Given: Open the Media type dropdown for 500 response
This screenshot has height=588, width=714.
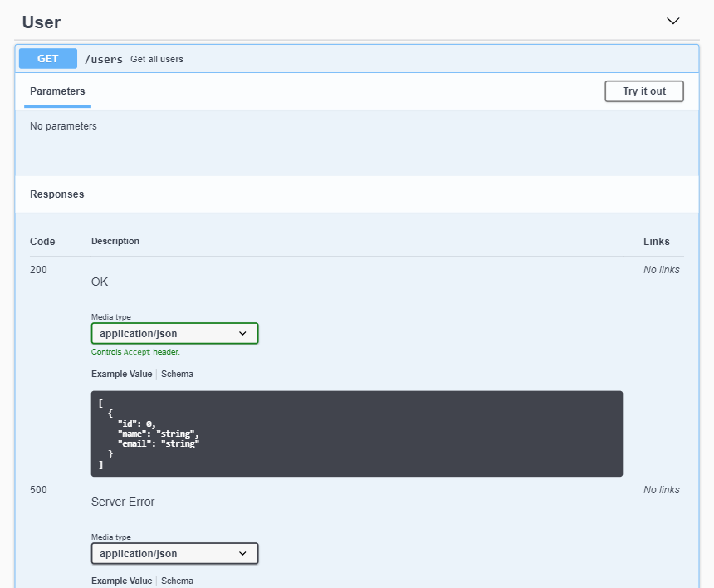Looking at the screenshot, I should (174, 553).
